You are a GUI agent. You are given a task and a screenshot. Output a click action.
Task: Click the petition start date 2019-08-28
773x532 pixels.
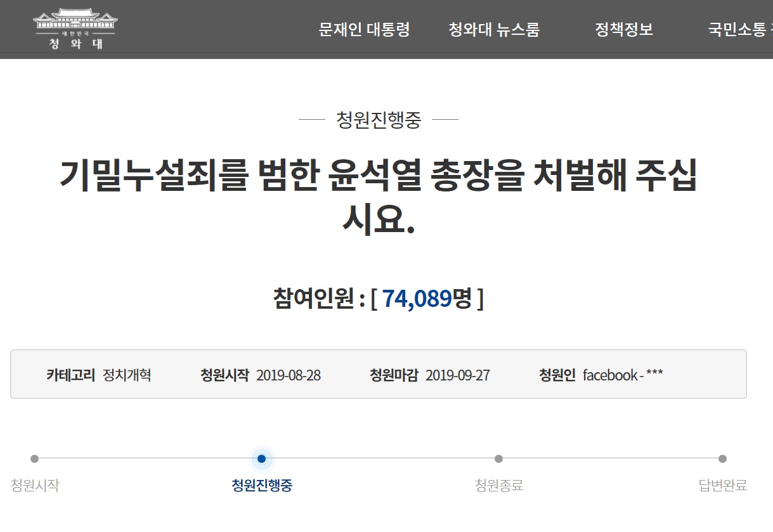[288, 375]
